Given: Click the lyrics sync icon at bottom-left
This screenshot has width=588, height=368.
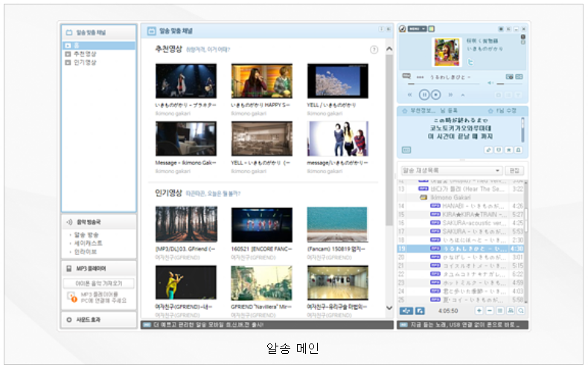Looking at the screenshot, I should tap(406, 150).
